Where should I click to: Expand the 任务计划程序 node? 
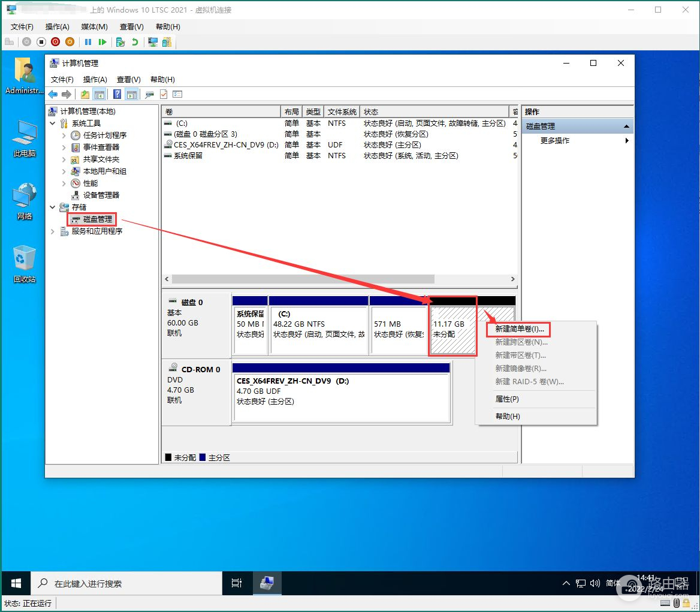[64, 135]
